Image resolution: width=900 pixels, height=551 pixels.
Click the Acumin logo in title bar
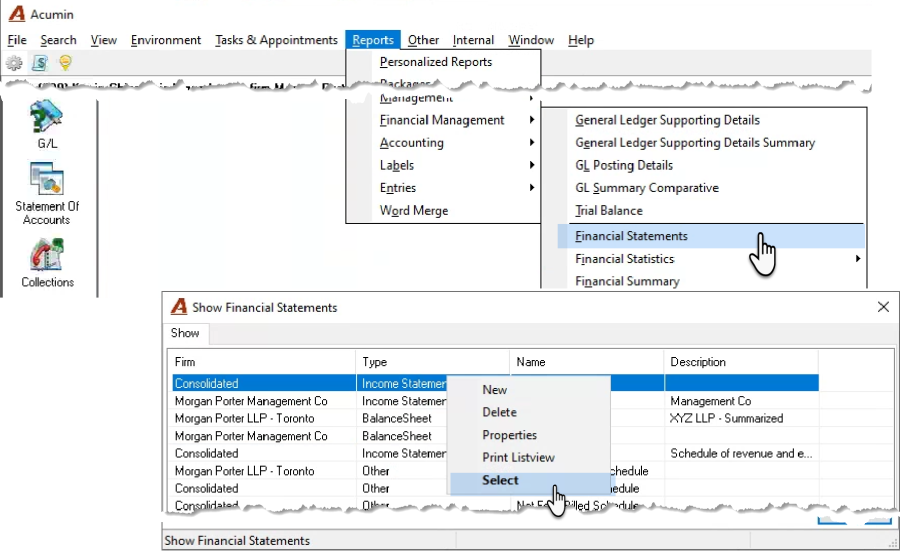(x=17, y=14)
